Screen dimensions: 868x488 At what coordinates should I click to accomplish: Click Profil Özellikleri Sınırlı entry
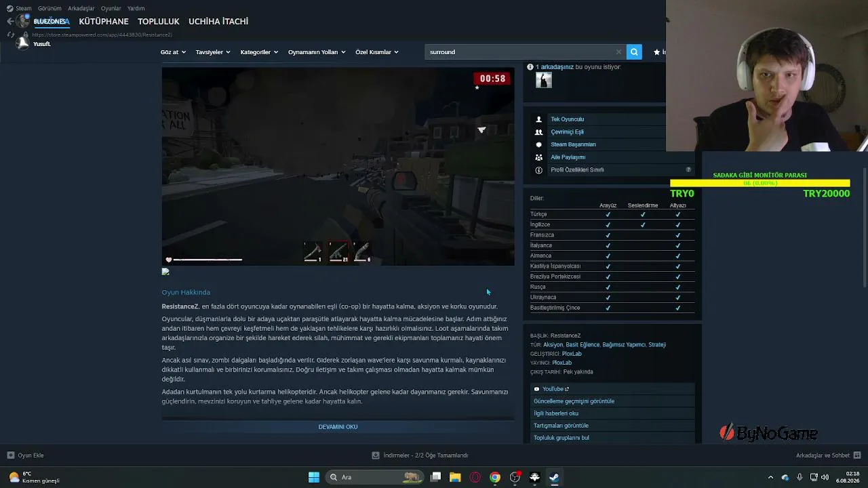pyautogui.click(x=577, y=170)
